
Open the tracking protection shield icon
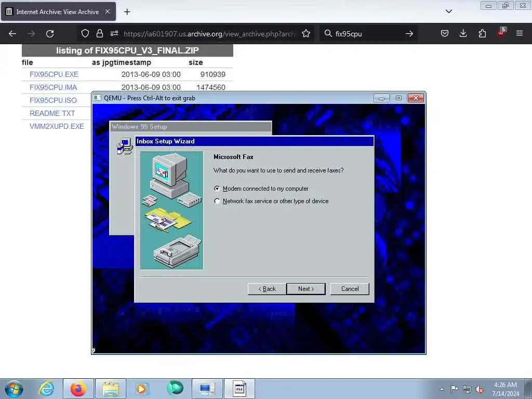coord(85,34)
